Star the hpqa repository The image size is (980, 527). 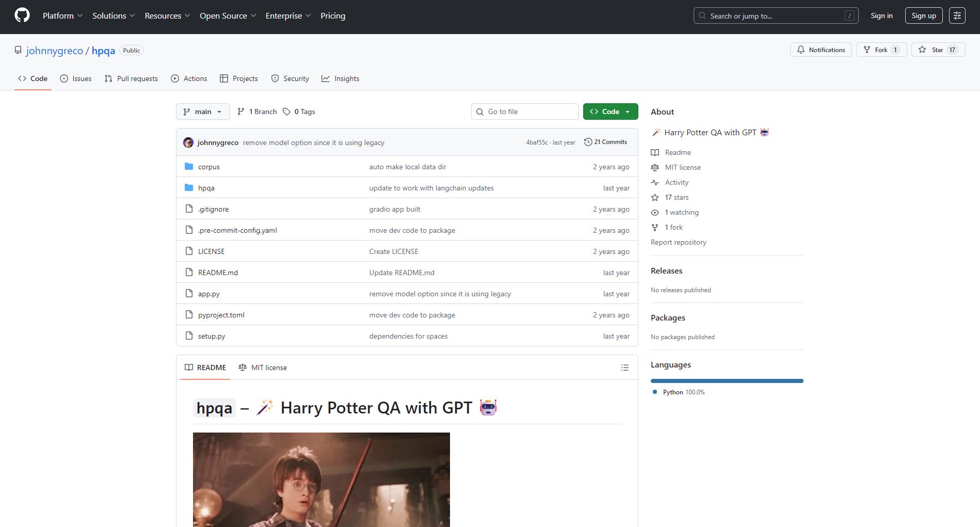pos(937,49)
